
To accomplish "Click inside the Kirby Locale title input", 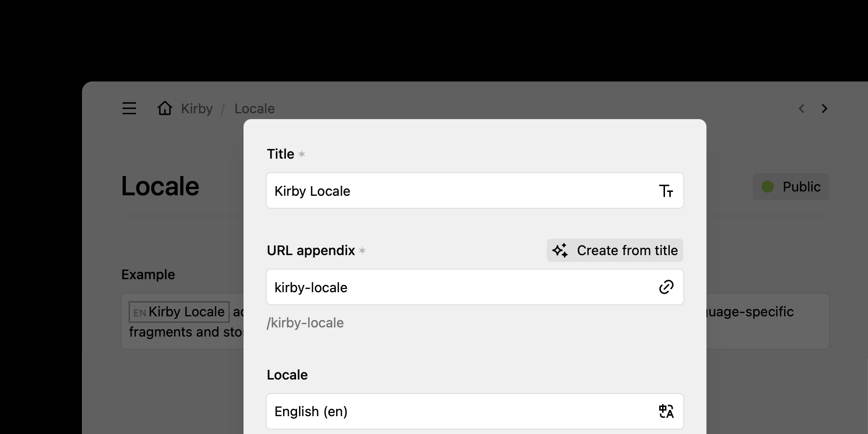I will click(x=434, y=191).
